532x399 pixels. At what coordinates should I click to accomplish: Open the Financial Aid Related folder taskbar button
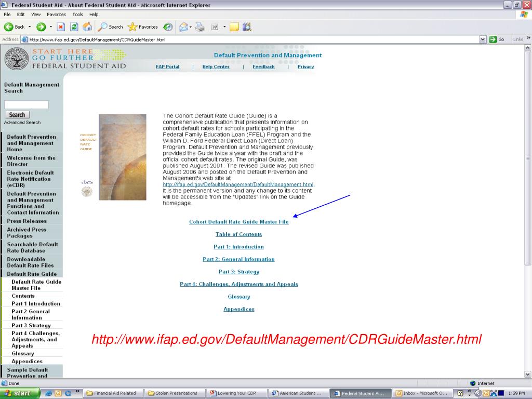pos(113,393)
